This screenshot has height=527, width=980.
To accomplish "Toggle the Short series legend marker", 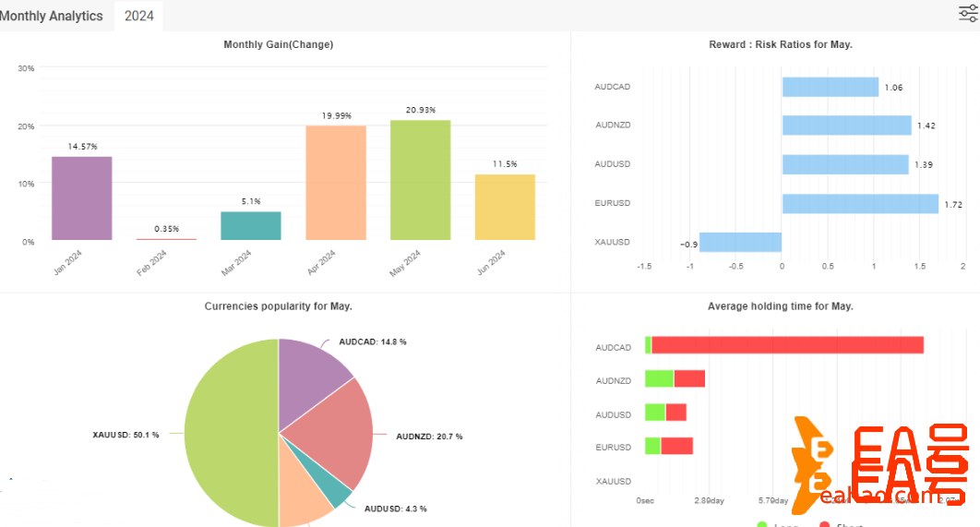I will point(824,525).
